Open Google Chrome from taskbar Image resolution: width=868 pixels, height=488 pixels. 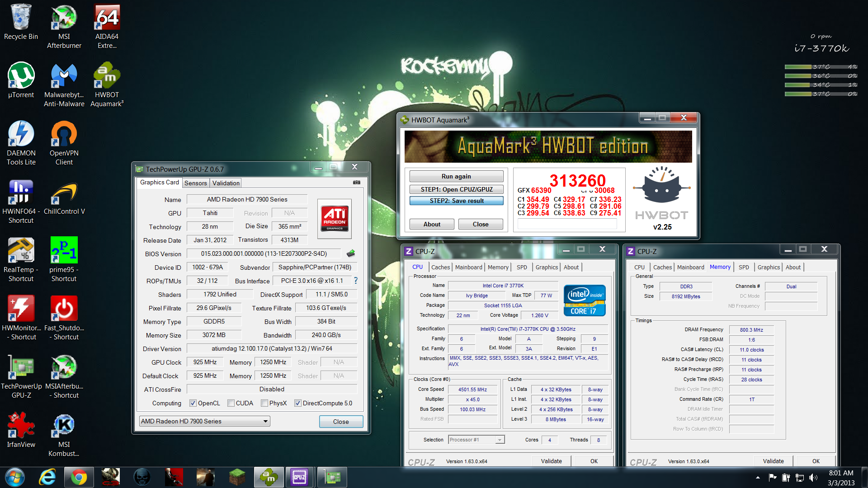(x=79, y=478)
